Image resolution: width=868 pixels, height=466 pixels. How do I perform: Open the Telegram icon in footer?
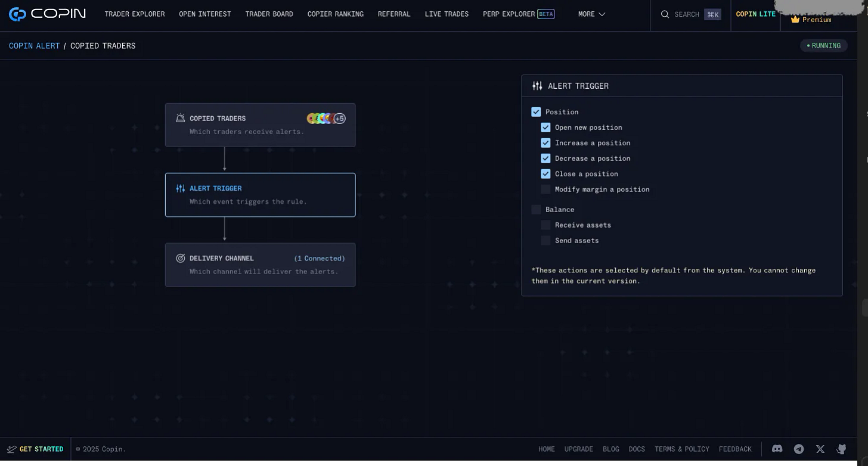(x=799, y=449)
